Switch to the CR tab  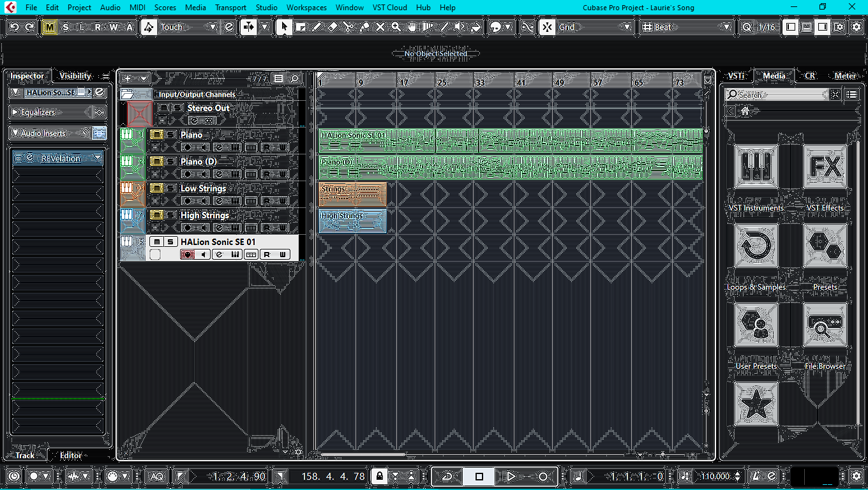click(x=810, y=75)
